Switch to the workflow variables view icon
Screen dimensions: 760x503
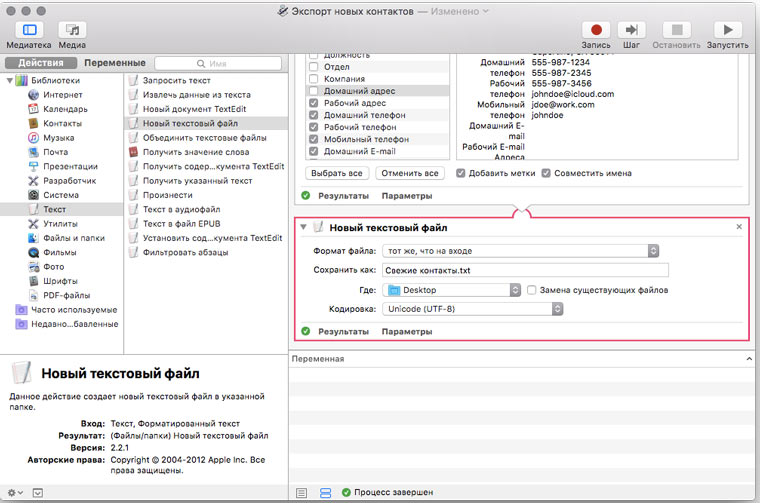click(326, 493)
